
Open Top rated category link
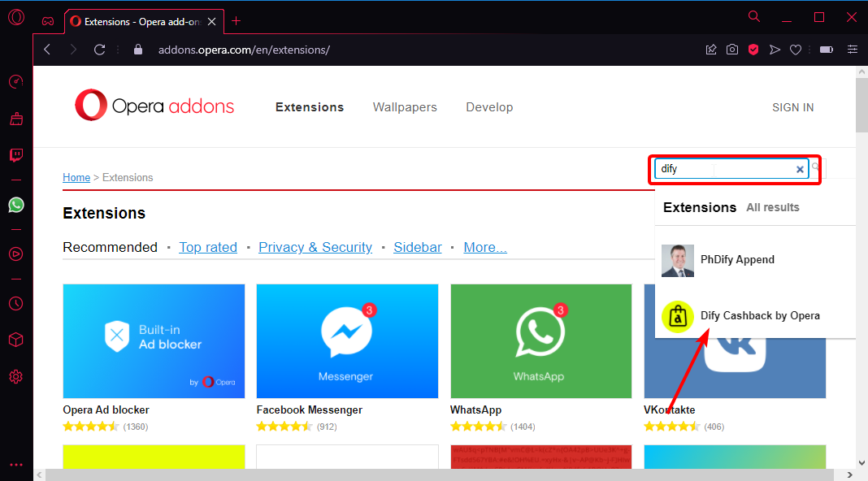point(208,248)
